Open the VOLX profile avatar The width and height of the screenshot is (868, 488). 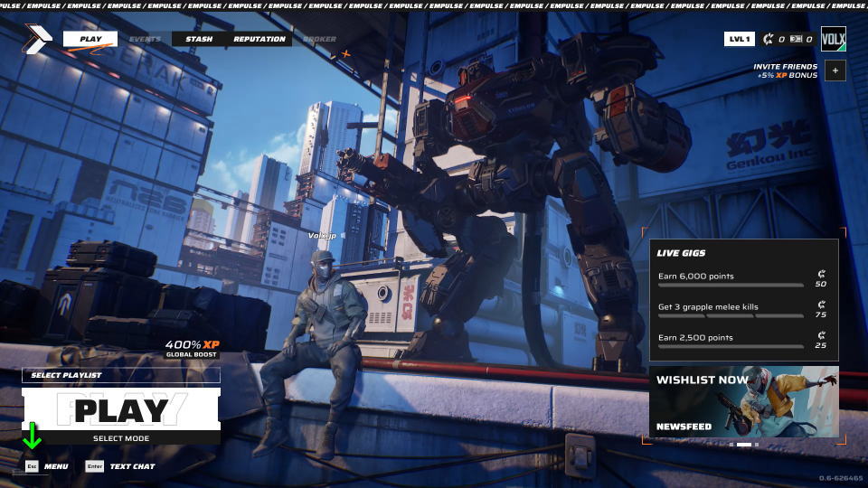tap(833, 39)
